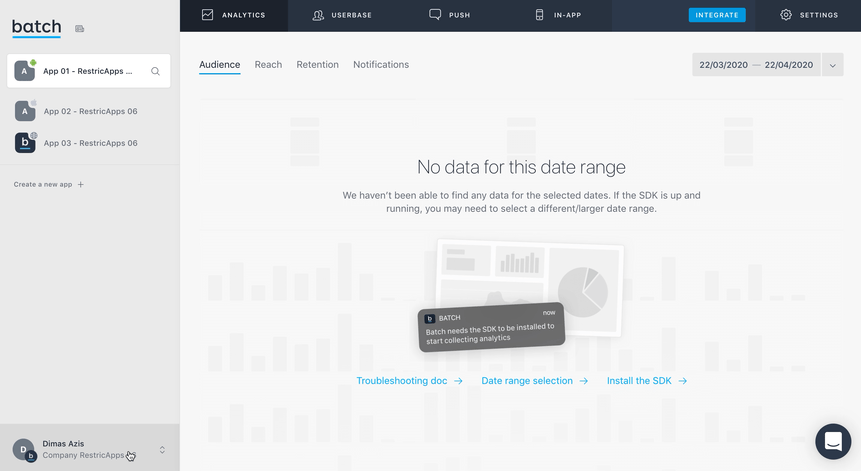Click the Integrate button
Viewport: 861px width, 471px height.
[717, 15]
